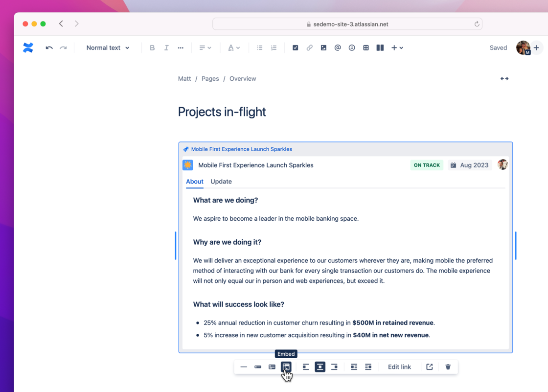Apply a two-column layout
The width and height of the screenshot is (548, 392).
pos(380,47)
